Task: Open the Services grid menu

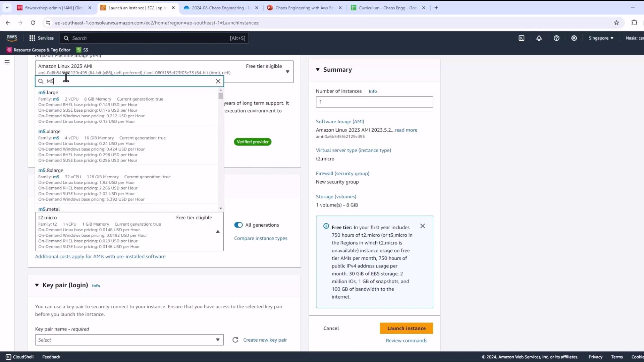Action: pyautogui.click(x=41, y=38)
